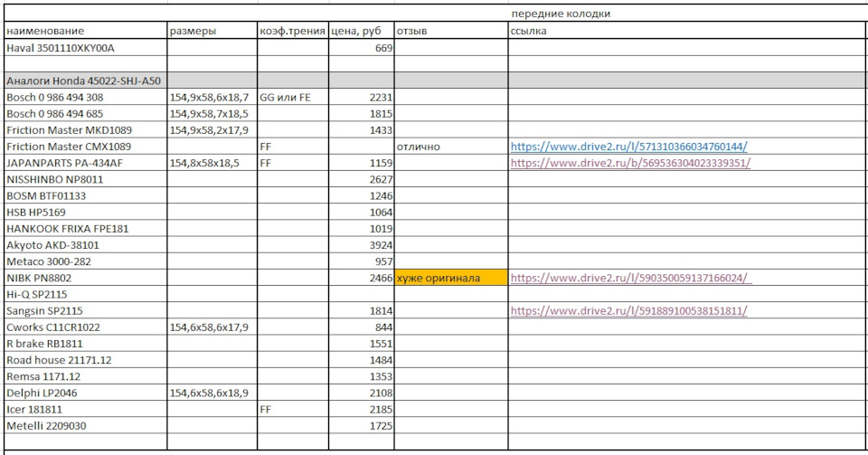
Task: Select the price cell 1246
Action: point(362,196)
